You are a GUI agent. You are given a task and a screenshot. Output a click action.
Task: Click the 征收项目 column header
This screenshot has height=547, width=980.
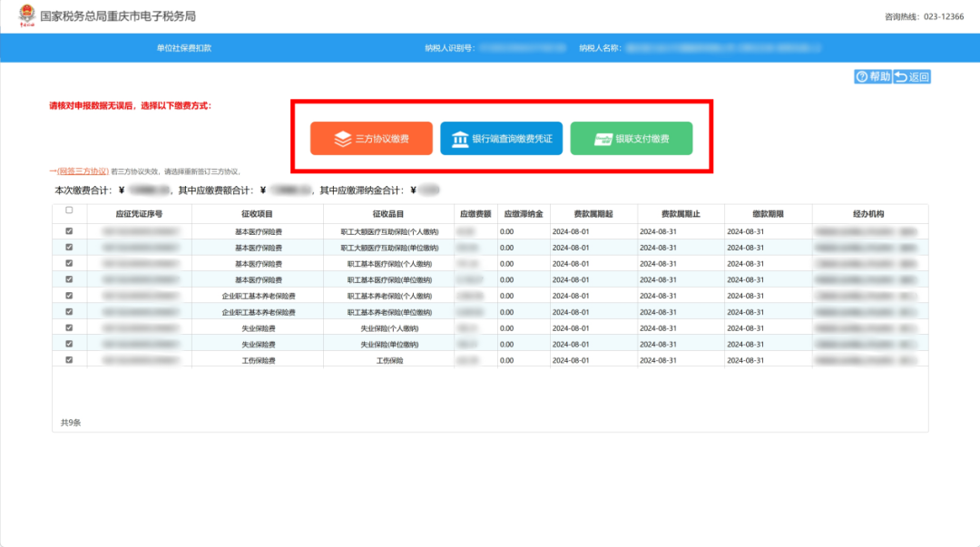point(258,214)
